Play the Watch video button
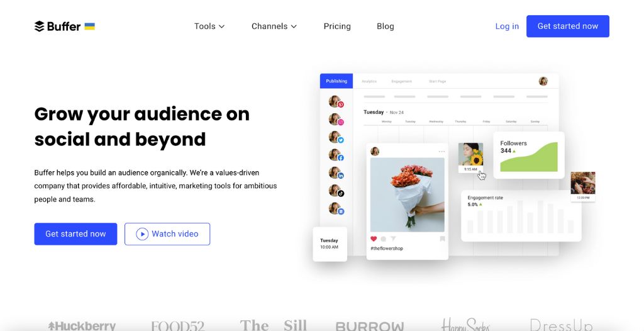This screenshot has width=644, height=331. (x=167, y=234)
